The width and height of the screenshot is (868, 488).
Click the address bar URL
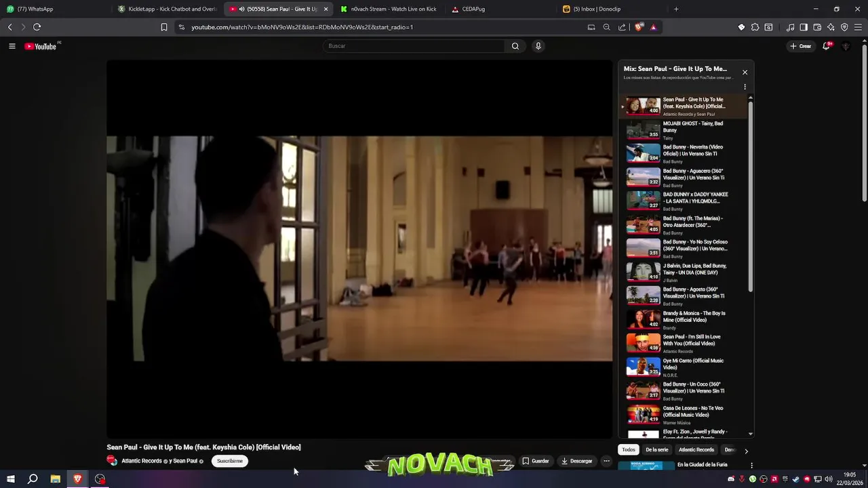tap(302, 27)
